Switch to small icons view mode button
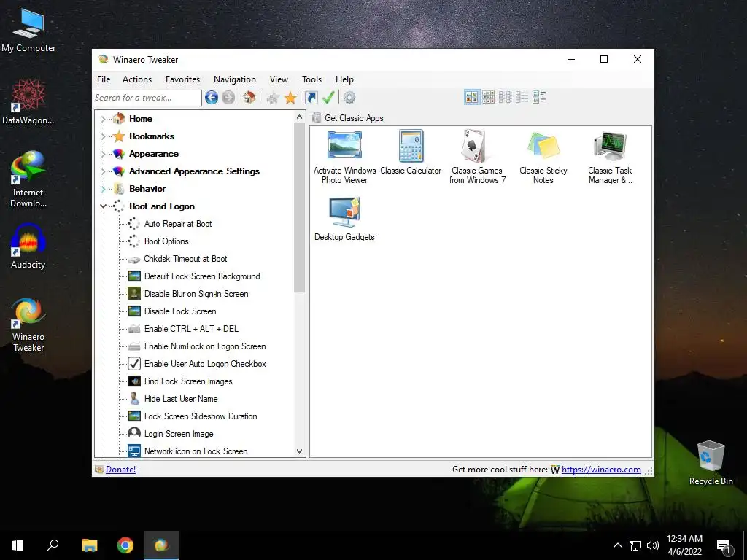The width and height of the screenshot is (747, 560). 488,97
